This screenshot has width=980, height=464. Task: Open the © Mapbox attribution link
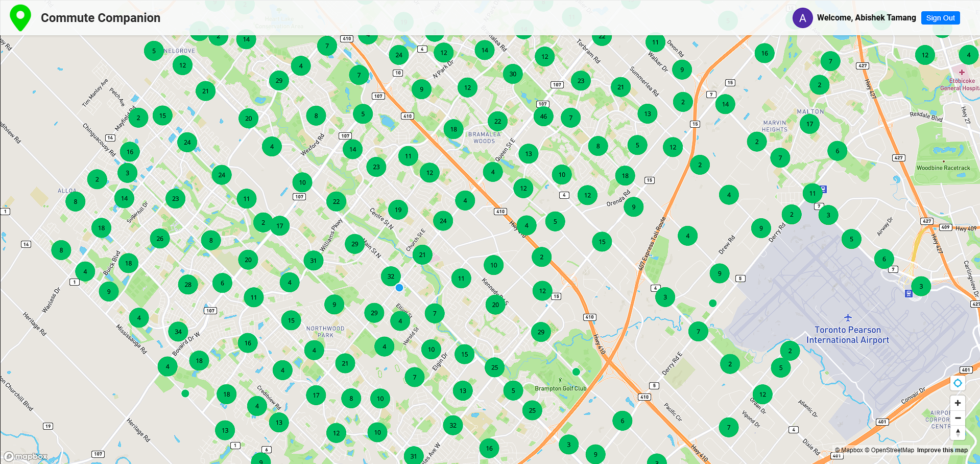coord(850,450)
